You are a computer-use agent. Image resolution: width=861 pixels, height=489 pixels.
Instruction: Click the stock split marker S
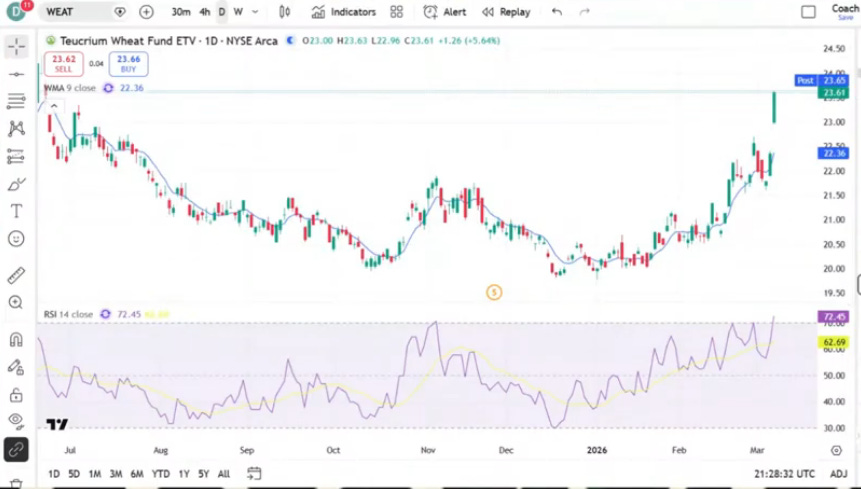click(x=494, y=293)
